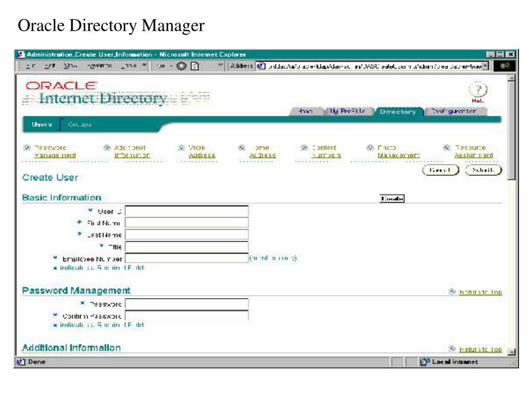Expand the menu bar overflow chevron
This screenshot has width=532, height=399.
pyautogui.click(x=144, y=65)
